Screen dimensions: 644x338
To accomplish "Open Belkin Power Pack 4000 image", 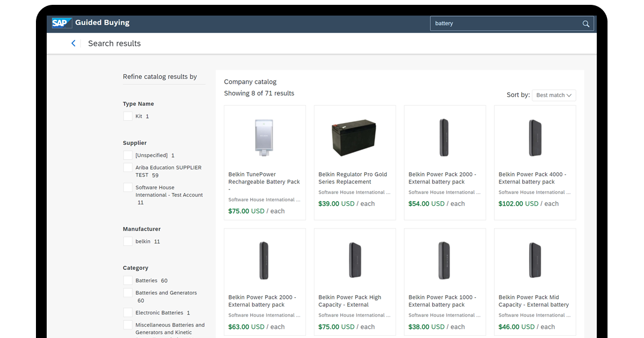I will click(535, 138).
